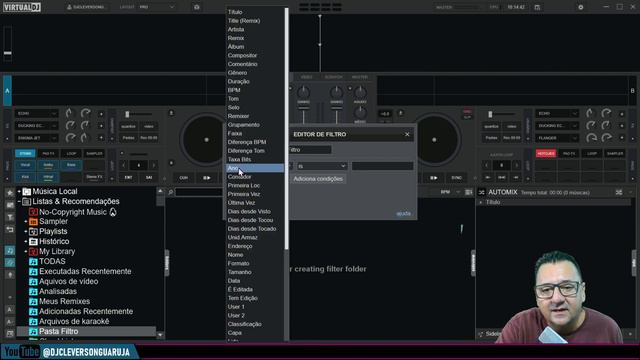Image resolution: width=640 pixels, height=360 pixels.
Task: Click the Meus Remixes filter folder icon
Action: [x=33, y=302]
